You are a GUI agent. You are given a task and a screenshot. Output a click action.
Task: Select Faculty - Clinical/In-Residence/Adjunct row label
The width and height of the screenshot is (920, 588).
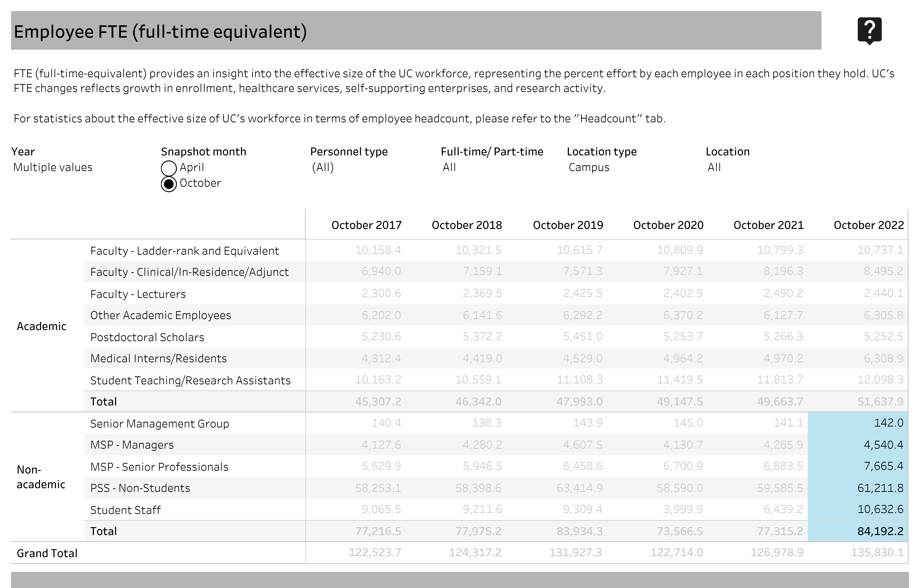[x=190, y=272]
